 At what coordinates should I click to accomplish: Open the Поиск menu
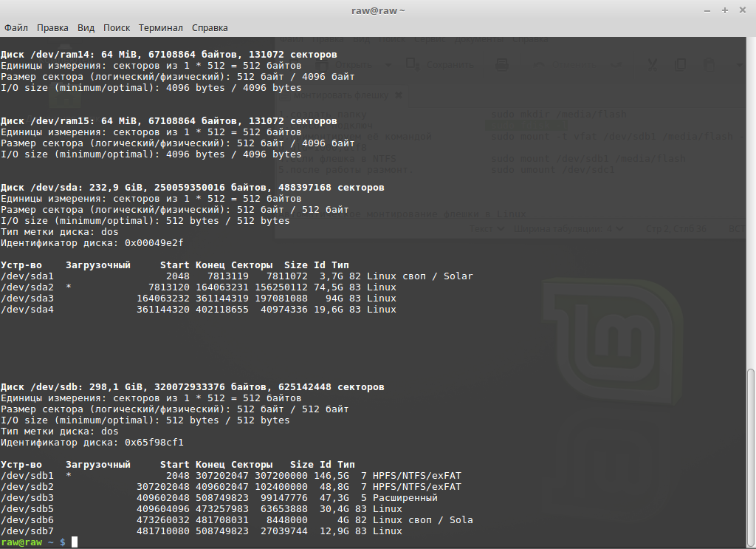pyautogui.click(x=117, y=27)
